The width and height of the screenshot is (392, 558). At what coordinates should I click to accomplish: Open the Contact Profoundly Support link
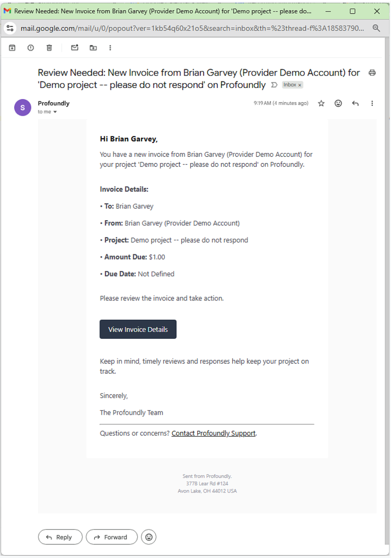[213, 433]
